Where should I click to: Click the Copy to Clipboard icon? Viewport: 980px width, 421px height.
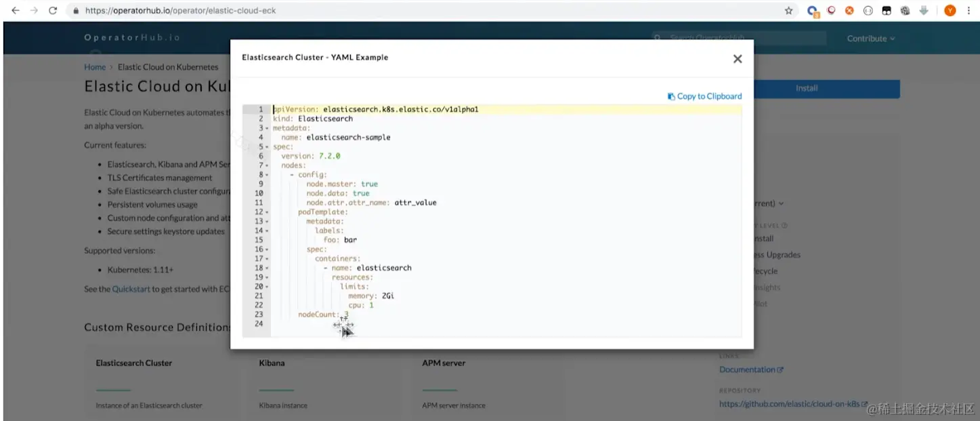[x=671, y=96]
